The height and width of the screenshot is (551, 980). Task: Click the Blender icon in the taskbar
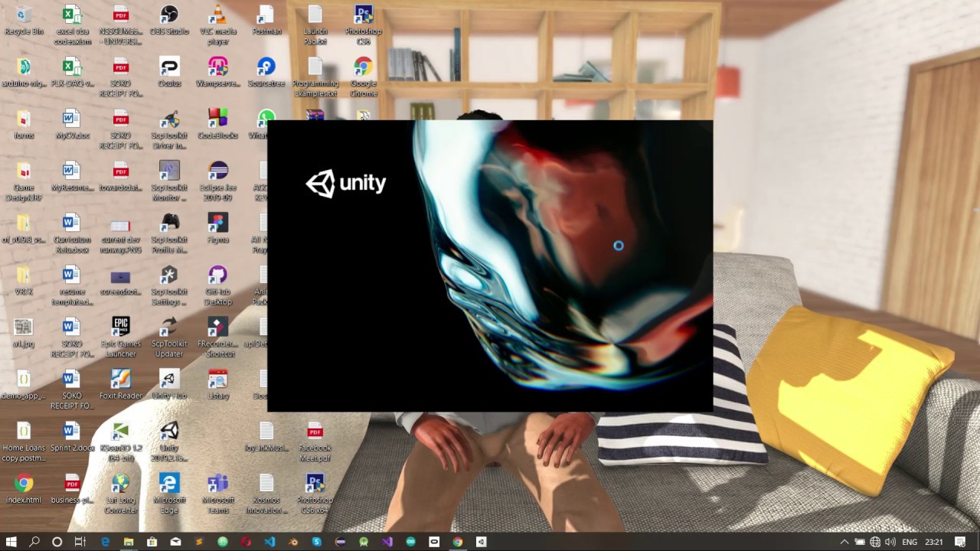point(293,542)
